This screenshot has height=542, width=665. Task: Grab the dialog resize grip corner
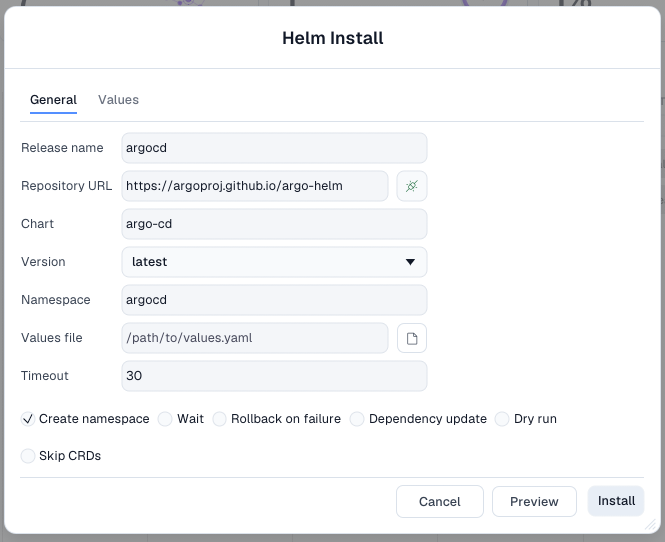pyautogui.click(x=650, y=525)
